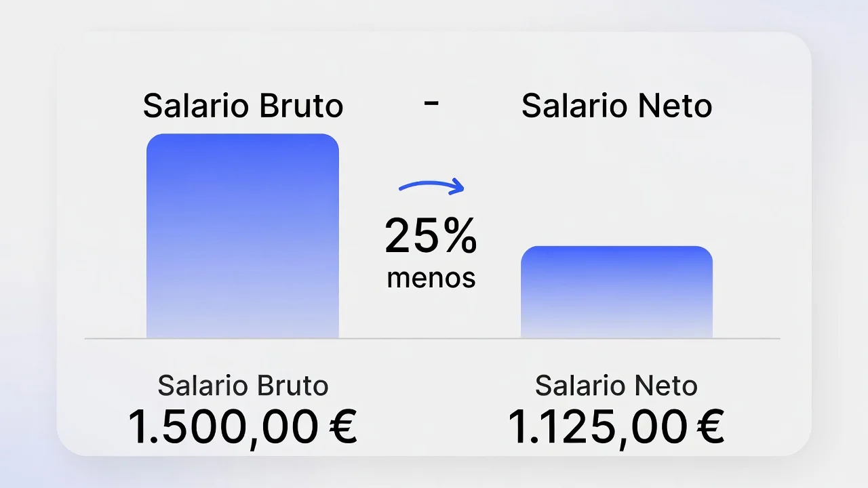Click small Salario Neto label below chart
The height and width of the screenshot is (488, 868).
point(616,386)
